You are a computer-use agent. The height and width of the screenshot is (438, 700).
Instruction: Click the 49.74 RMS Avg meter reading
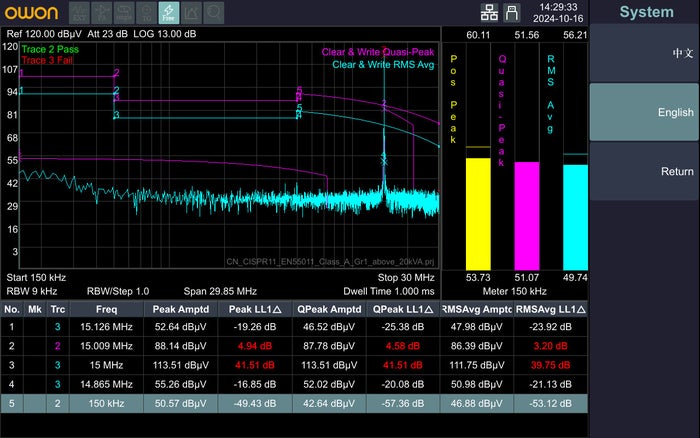tap(575, 278)
